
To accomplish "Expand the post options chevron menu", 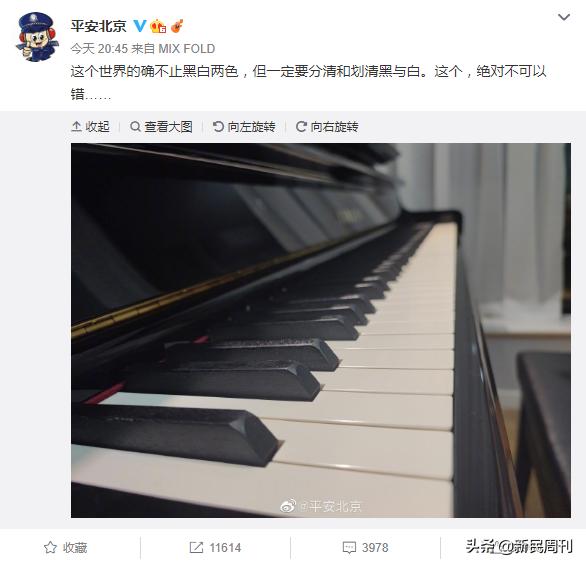I will tap(564, 17).
